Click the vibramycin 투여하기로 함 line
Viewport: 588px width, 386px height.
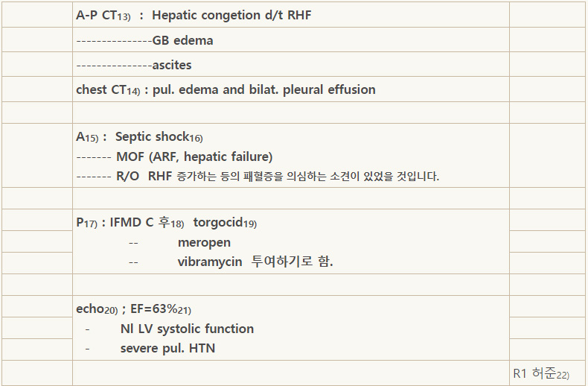pyautogui.click(x=255, y=262)
